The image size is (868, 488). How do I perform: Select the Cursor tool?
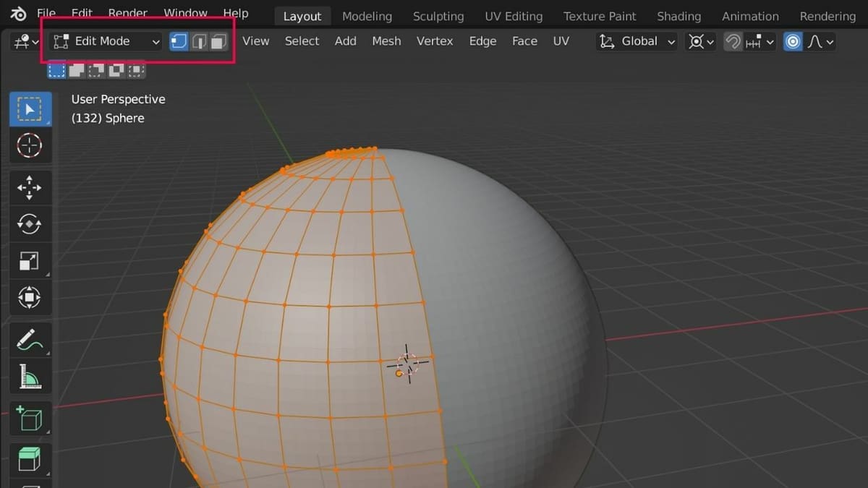(30, 145)
